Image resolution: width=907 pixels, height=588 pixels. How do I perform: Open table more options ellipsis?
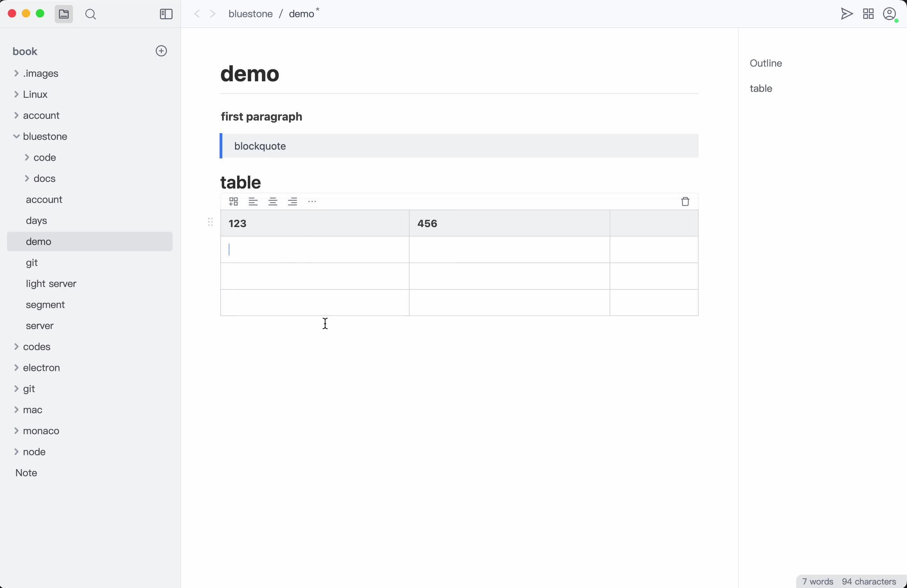tap(312, 201)
